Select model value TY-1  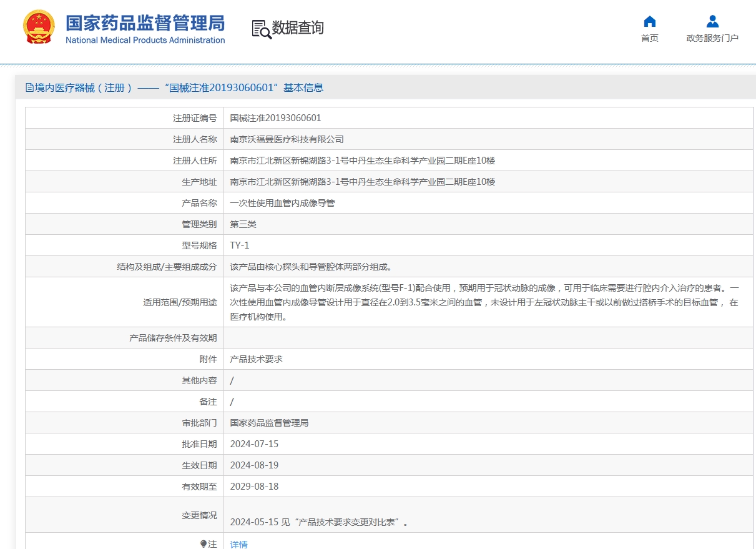tap(240, 245)
